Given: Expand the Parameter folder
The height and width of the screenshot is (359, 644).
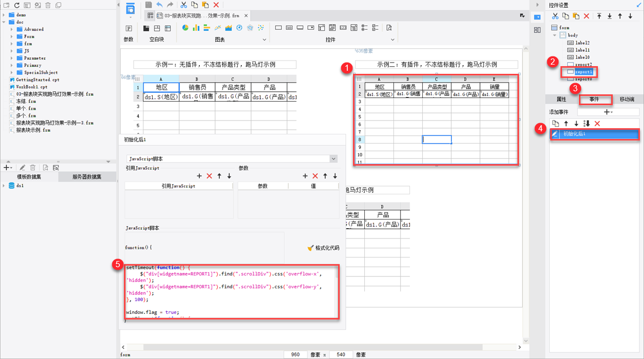Looking at the screenshot, I should pyautogui.click(x=12, y=58).
